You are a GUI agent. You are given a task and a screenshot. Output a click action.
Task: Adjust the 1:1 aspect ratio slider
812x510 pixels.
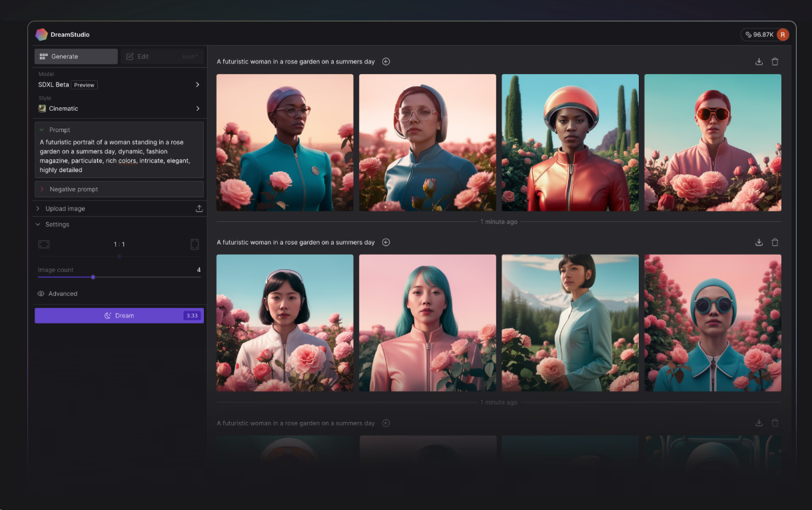pyautogui.click(x=119, y=256)
